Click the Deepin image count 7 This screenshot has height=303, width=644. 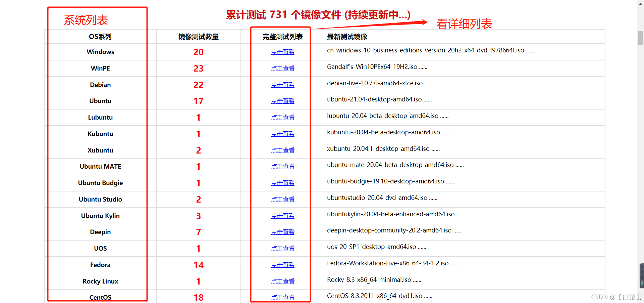coord(198,232)
